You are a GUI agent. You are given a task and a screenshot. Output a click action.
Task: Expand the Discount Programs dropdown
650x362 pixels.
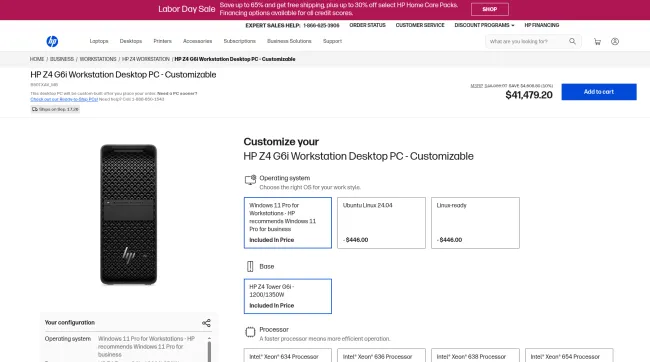pyautogui.click(x=484, y=25)
